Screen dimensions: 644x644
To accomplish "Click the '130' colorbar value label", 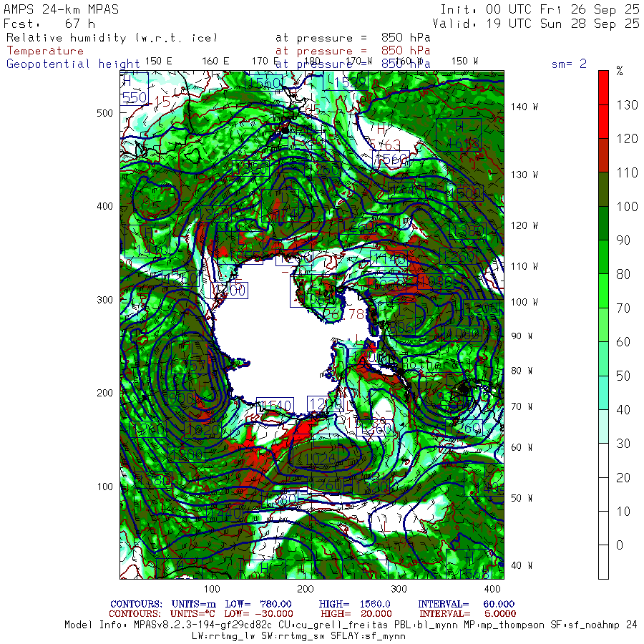I will coord(627,104).
